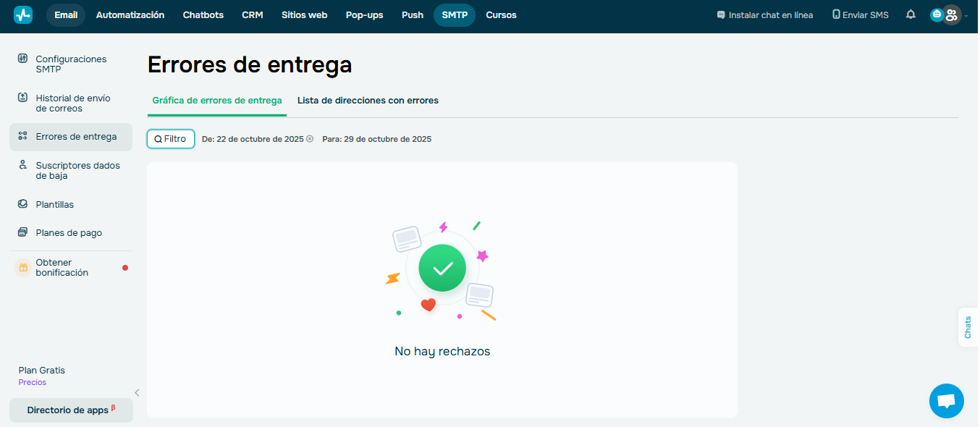Click the Precios link

[32, 381]
